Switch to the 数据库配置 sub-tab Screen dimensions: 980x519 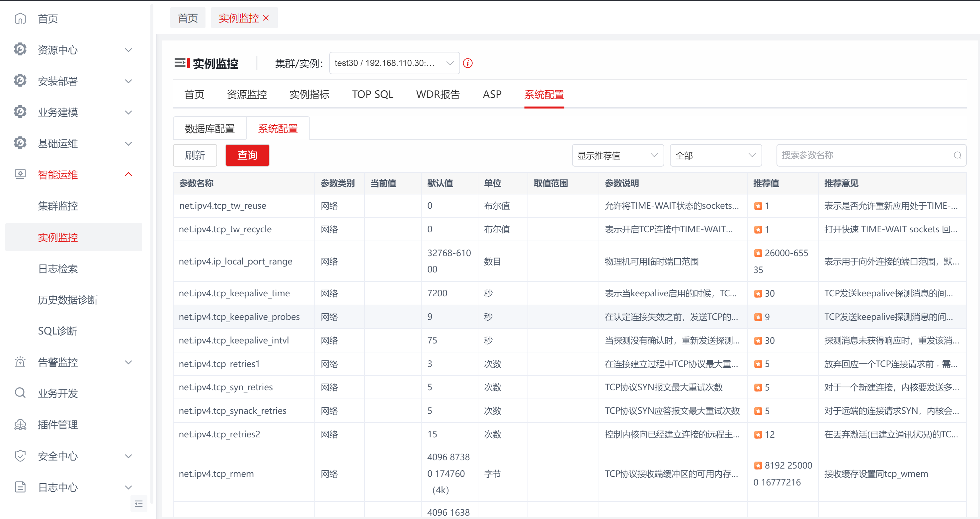pos(209,128)
